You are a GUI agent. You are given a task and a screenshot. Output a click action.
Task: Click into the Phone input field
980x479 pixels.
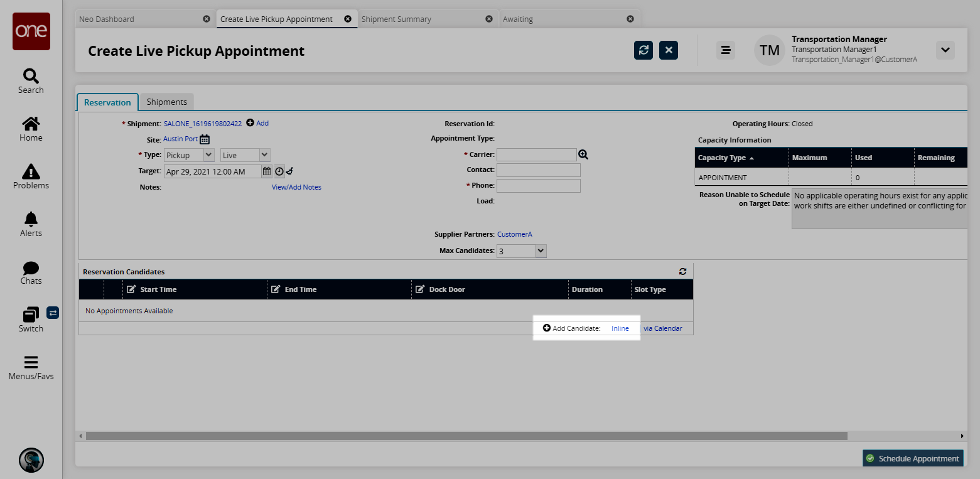point(538,186)
